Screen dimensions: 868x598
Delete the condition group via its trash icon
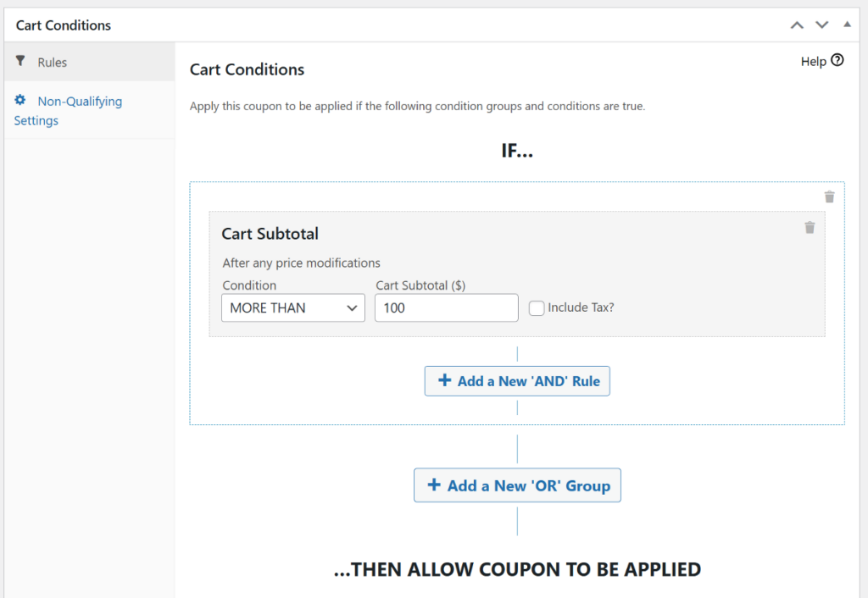[x=829, y=197]
